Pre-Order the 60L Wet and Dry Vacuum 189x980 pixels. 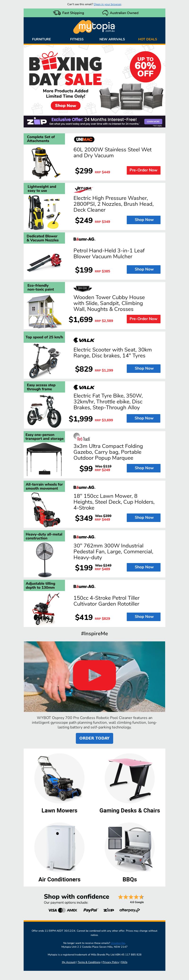click(143, 170)
